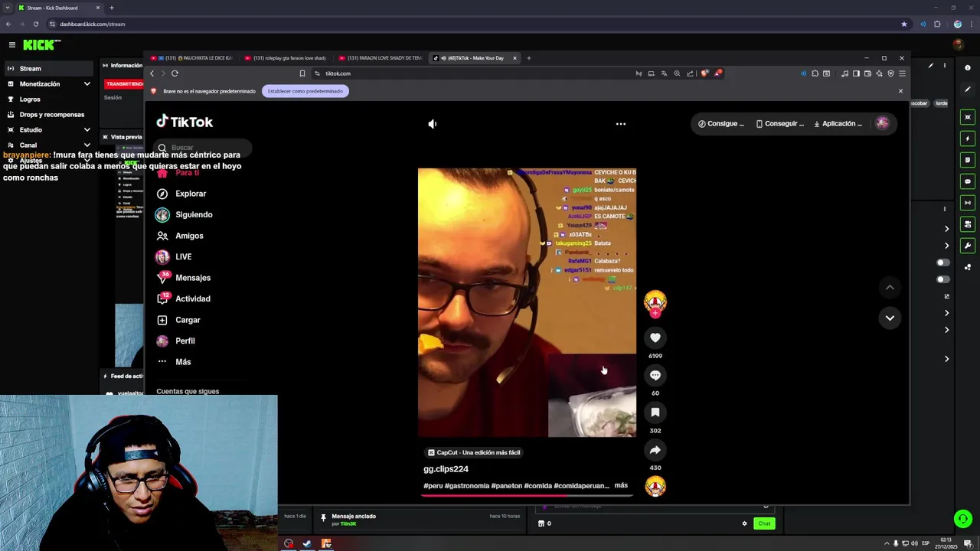Like the TikTok video with heart icon
Screen dimensions: 980x551
pos(655,337)
